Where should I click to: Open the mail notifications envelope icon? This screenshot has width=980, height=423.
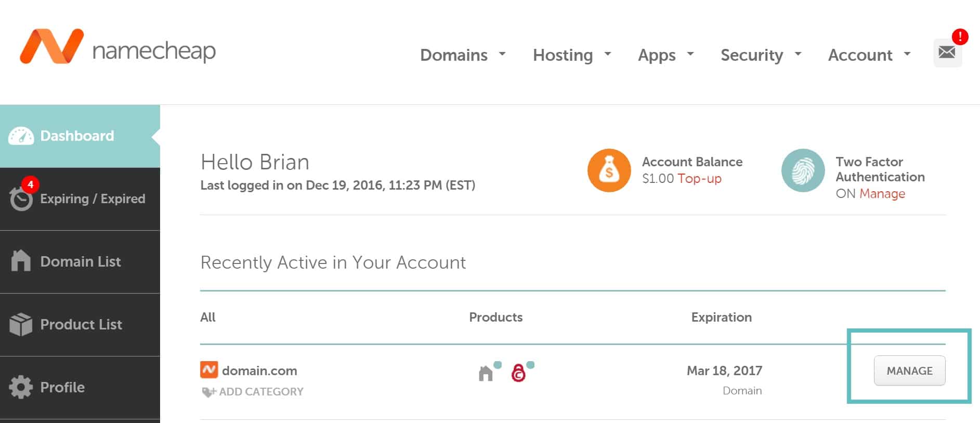coord(947,52)
